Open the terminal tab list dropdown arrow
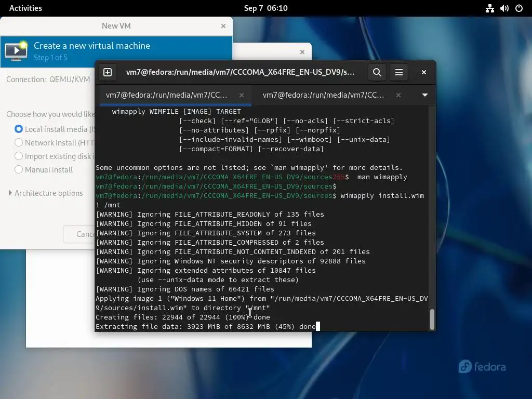532x399 pixels. pos(425,95)
